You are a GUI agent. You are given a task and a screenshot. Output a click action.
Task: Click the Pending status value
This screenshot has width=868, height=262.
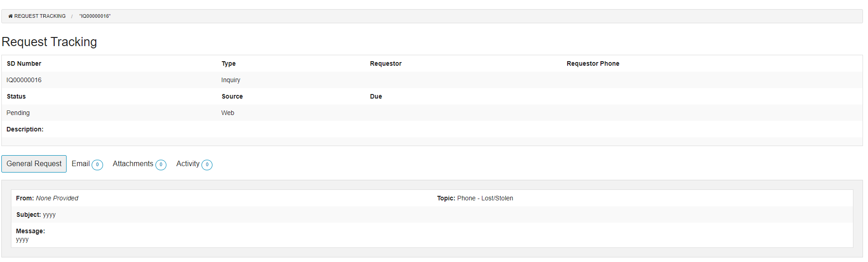18,113
